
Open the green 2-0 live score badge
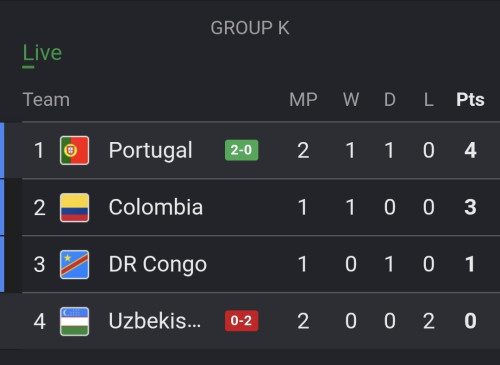coord(241,150)
